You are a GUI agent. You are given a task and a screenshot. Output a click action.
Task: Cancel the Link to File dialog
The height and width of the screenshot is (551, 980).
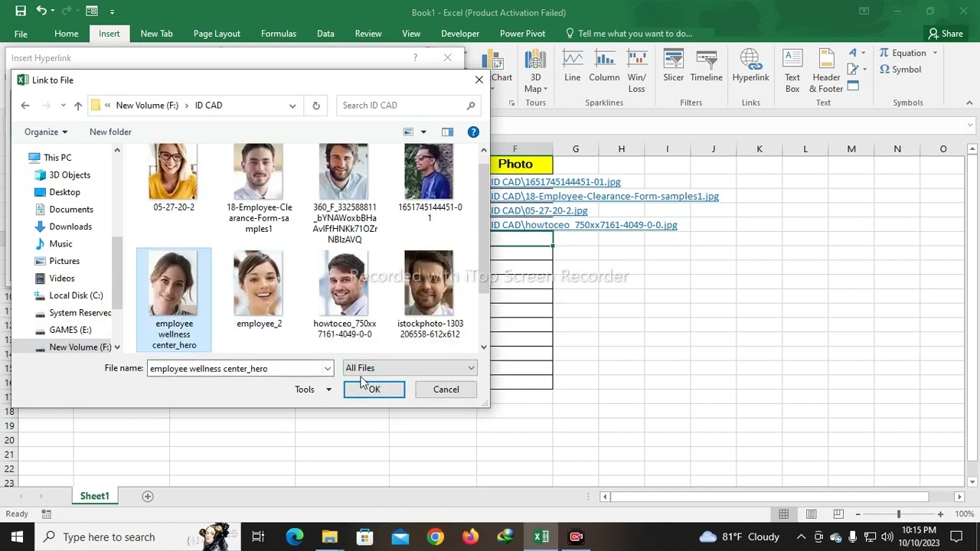(x=446, y=390)
